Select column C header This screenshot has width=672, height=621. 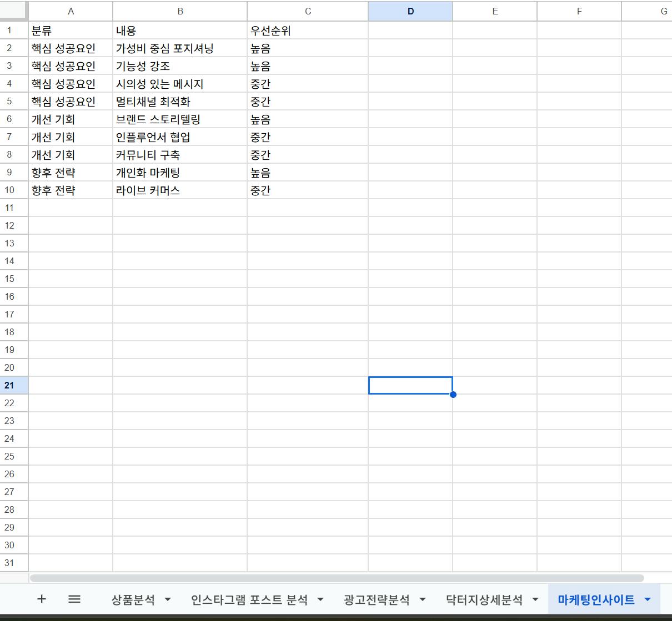308,11
